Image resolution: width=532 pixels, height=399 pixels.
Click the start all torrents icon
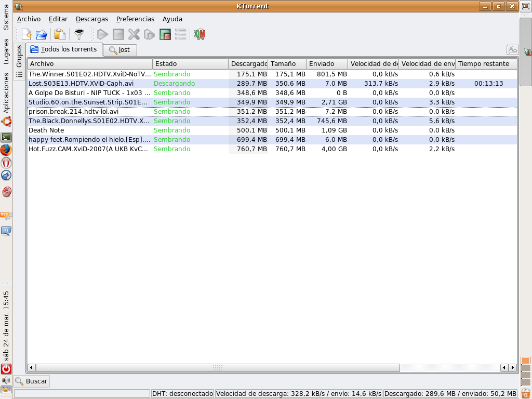coord(149,34)
